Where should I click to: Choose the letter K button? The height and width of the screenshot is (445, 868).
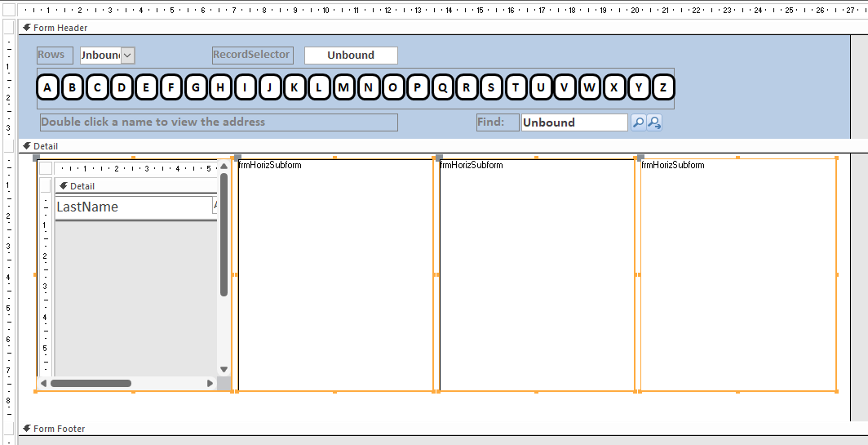[x=294, y=87]
